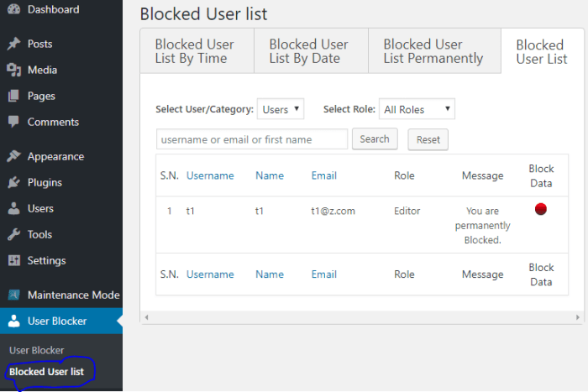Click the Comments speech bubble icon
The width and height of the screenshot is (588, 392).
point(13,122)
